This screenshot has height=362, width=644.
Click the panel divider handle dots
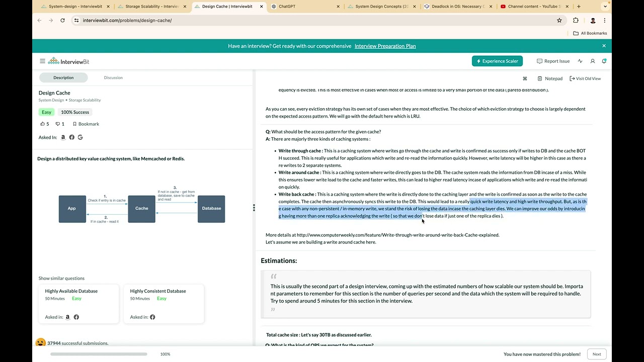tap(254, 208)
